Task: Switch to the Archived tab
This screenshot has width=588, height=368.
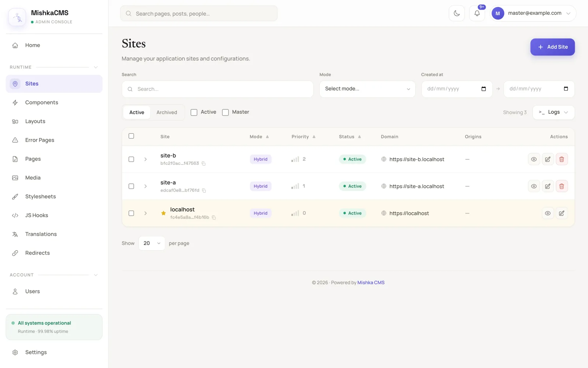Action: coord(167,112)
